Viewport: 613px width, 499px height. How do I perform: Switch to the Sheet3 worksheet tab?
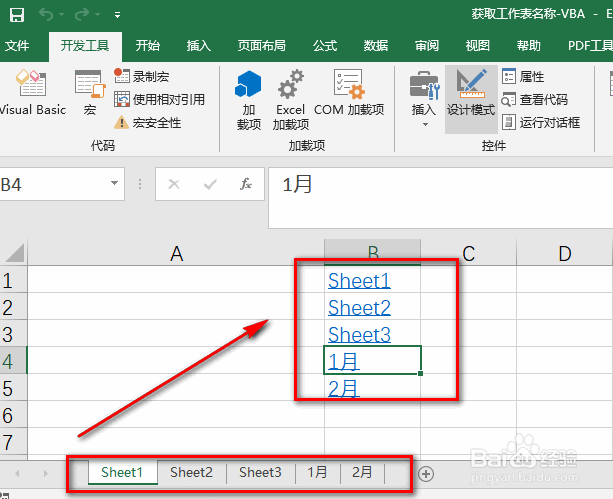(260, 472)
